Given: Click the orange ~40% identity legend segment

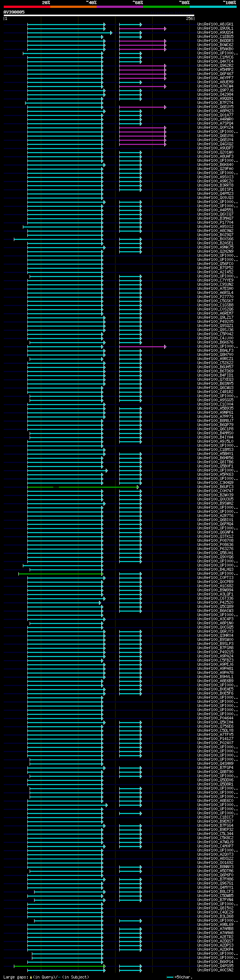Looking at the screenshot, I should (x=73, y=7).
